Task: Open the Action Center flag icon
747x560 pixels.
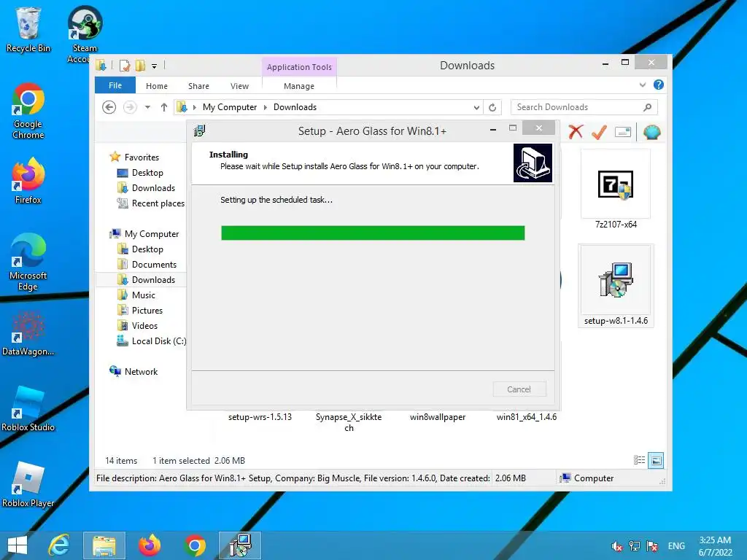Action: point(652,546)
